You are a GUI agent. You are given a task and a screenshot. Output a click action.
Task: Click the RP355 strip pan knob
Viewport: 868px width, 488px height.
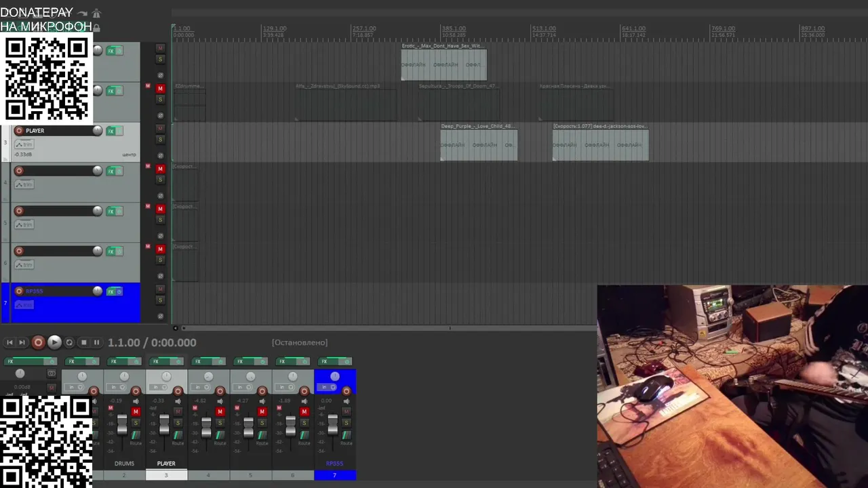coord(335,376)
